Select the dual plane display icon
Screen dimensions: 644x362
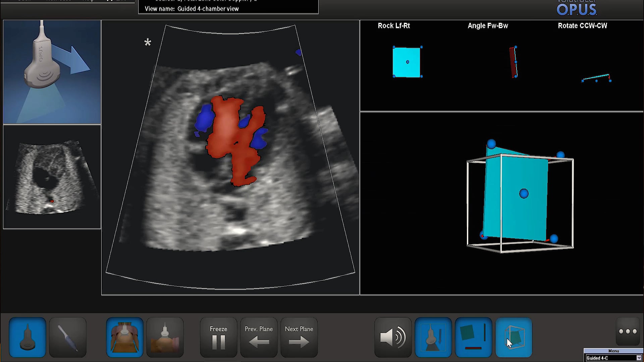[473, 337]
